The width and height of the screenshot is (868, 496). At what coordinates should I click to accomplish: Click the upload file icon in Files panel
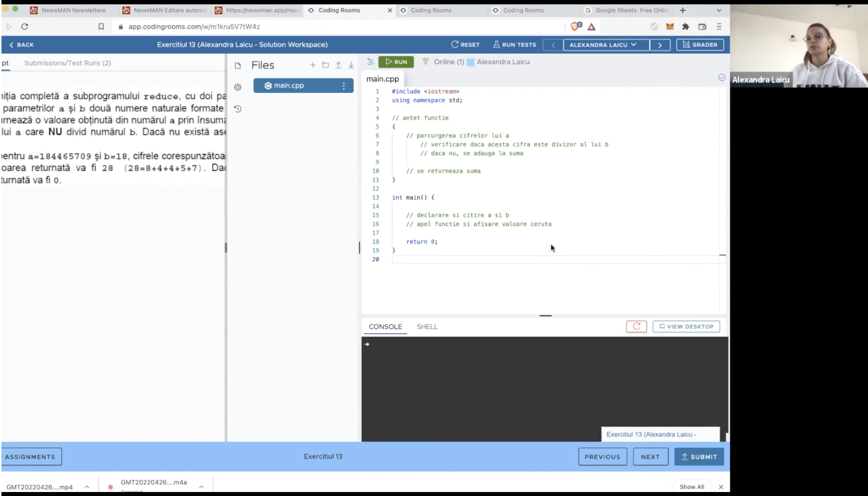[338, 65]
